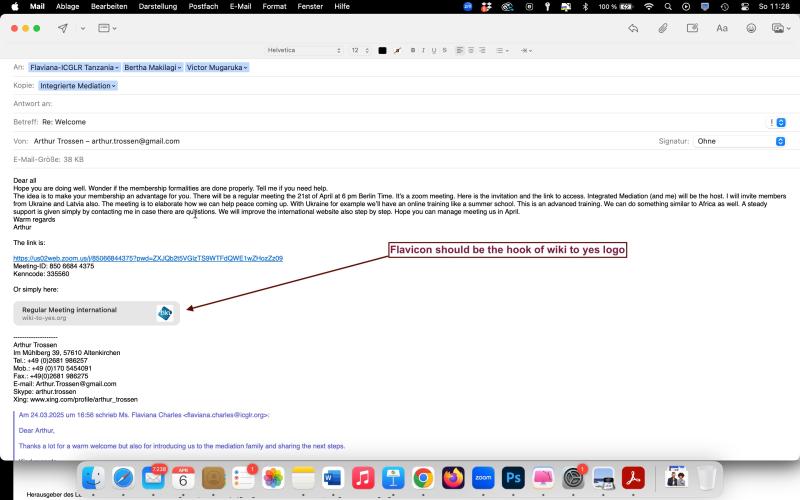Toggle bold text formatting
The width and height of the screenshot is (800, 500).
pyautogui.click(x=414, y=50)
